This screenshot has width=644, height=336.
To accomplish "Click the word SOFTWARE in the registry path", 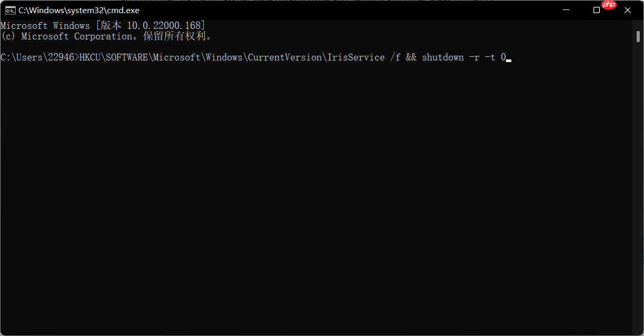I will click(127, 57).
